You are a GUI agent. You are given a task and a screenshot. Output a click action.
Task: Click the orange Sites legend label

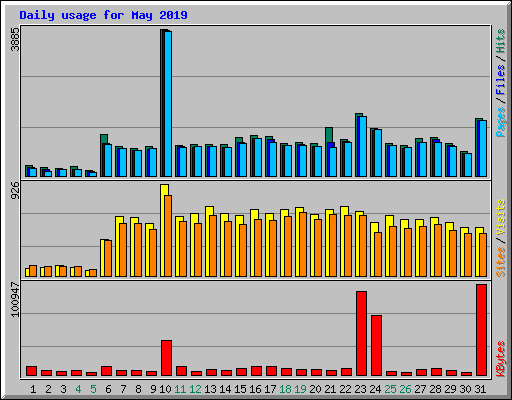coord(501,262)
